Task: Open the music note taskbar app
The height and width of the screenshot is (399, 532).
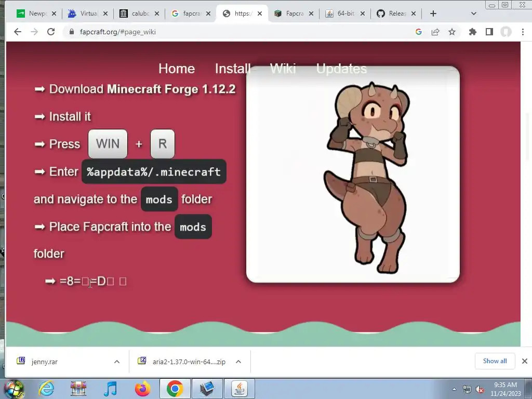Action: click(110, 389)
